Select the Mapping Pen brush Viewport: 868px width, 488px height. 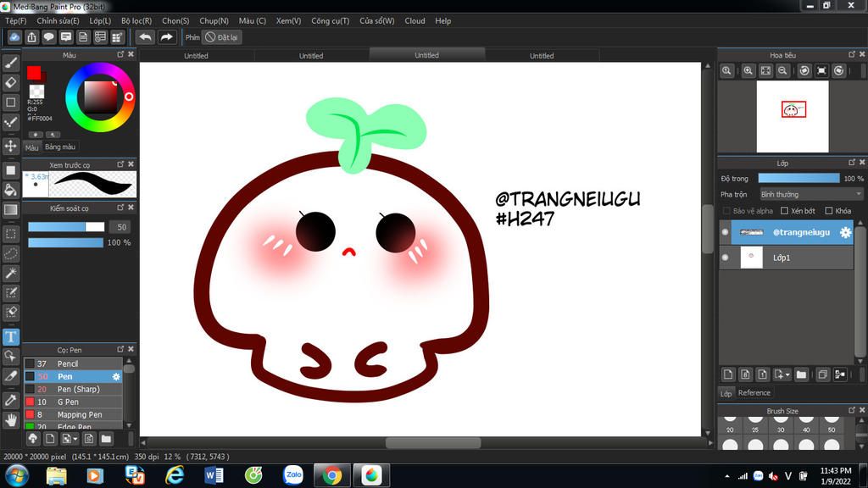click(73, 414)
